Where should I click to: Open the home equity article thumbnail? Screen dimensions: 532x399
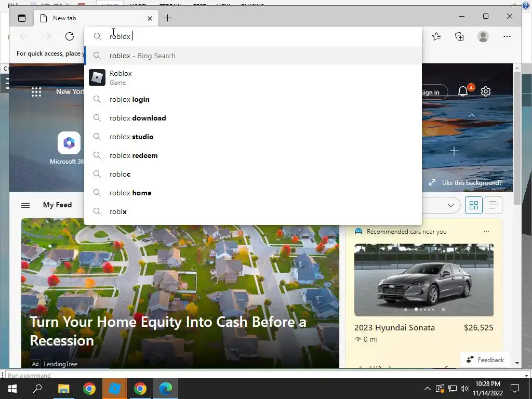tap(180, 293)
